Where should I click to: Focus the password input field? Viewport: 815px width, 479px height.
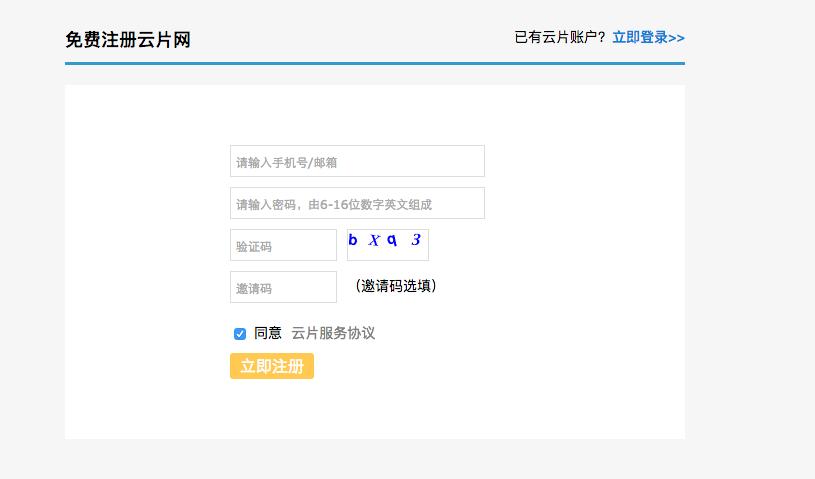(357, 203)
